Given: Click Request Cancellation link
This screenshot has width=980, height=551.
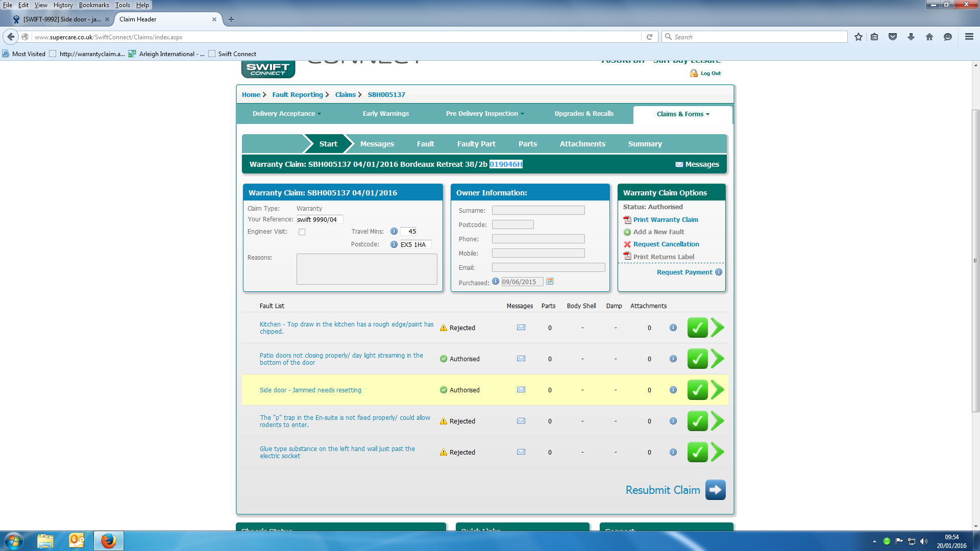Looking at the screenshot, I should tap(666, 244).
